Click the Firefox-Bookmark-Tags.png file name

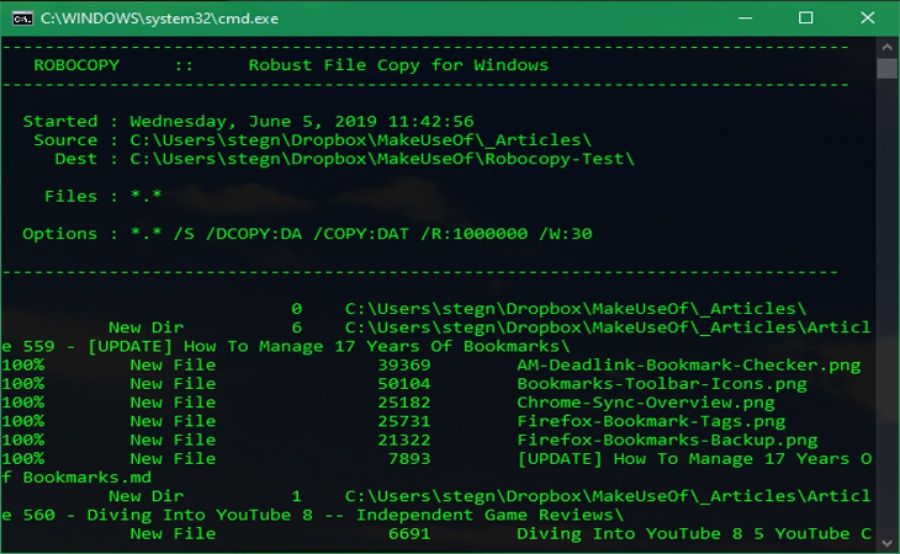tap(650, 421)
